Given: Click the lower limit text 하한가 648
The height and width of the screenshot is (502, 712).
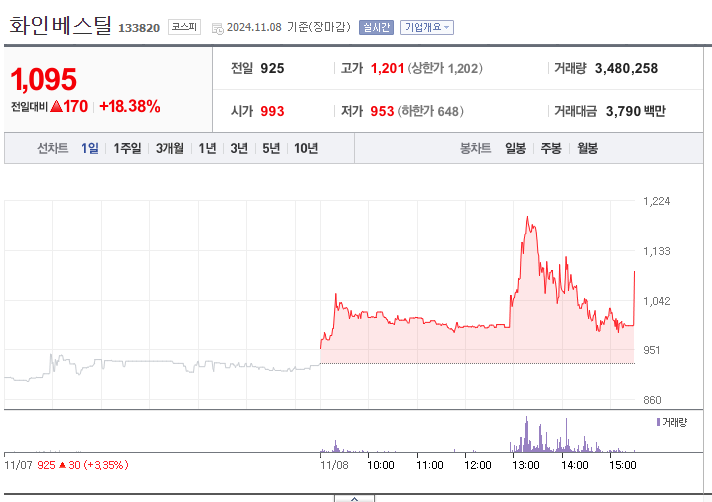Looking at the screenshot, I should (x=430, y=111).
